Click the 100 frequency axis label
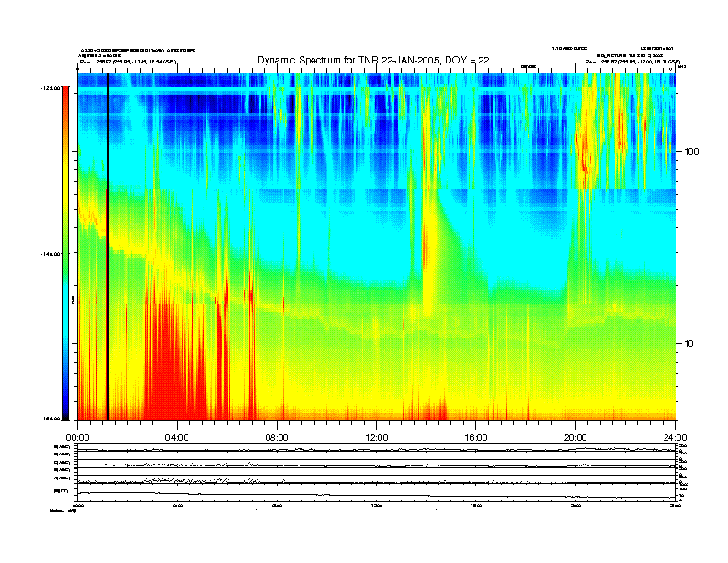 (691, 152)
